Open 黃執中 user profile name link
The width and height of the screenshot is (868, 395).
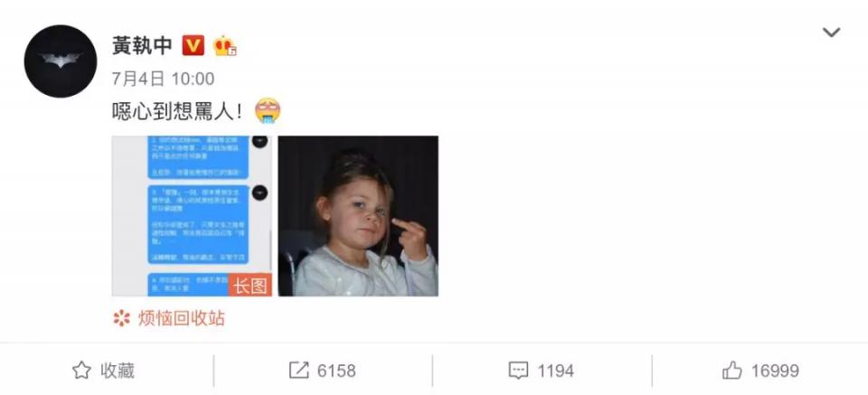(143, 45)
